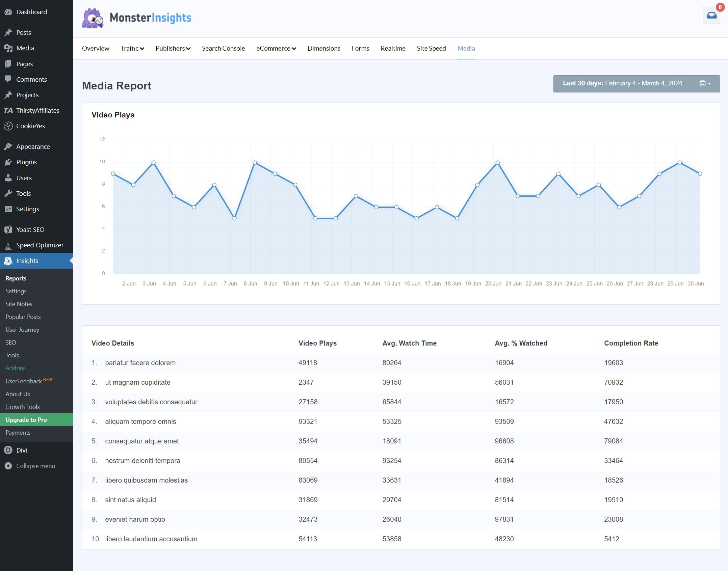
Task: Click the Pages icon in sidebar
Action: 8,63
